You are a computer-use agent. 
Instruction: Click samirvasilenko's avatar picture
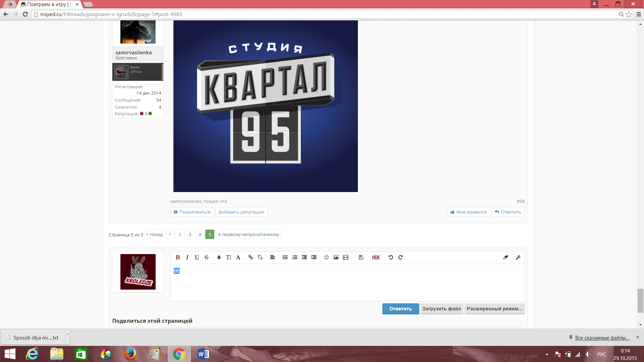coord(138,32)
